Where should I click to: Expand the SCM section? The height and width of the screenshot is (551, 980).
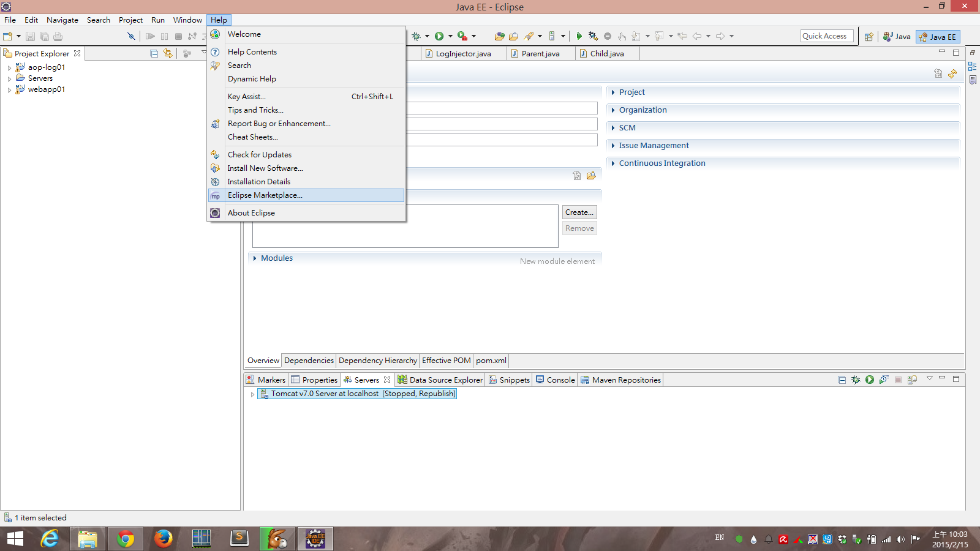(x=613, y=128)
